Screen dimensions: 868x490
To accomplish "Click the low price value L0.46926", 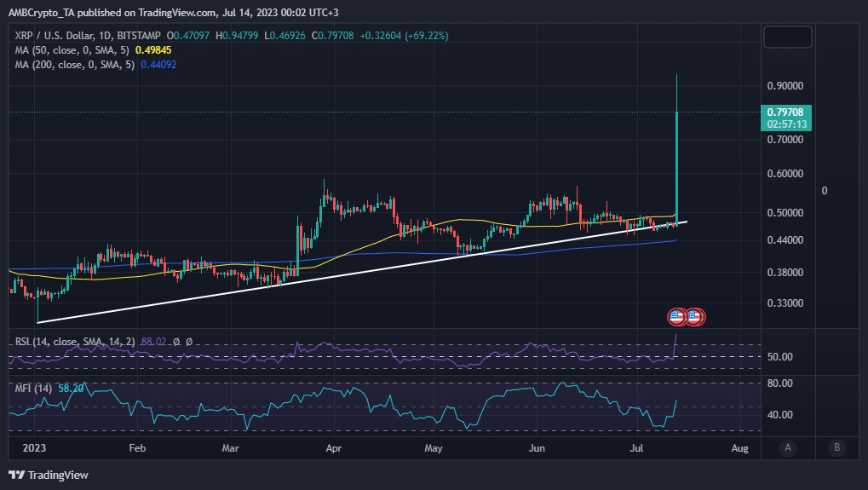I will 285,36.
